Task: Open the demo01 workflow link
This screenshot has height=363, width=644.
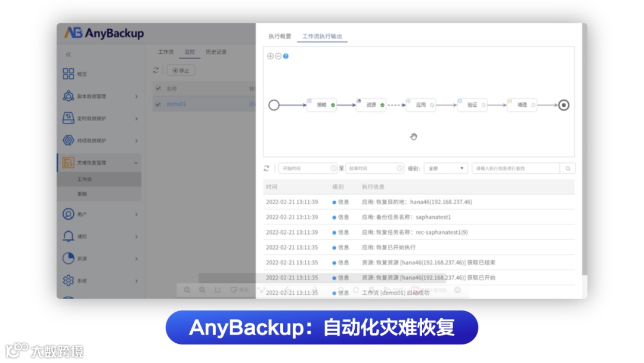Action: click(176, 104)
